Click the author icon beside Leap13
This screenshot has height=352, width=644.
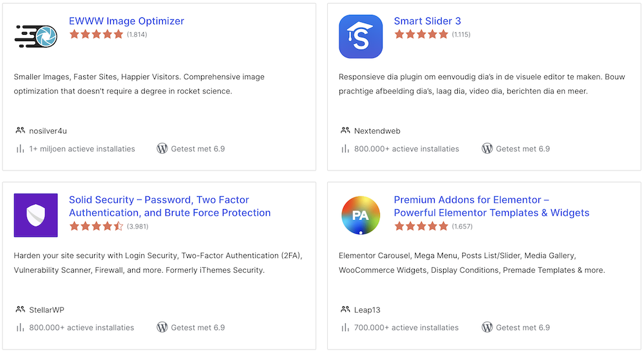pyautogui.click(x=345, y=310)
